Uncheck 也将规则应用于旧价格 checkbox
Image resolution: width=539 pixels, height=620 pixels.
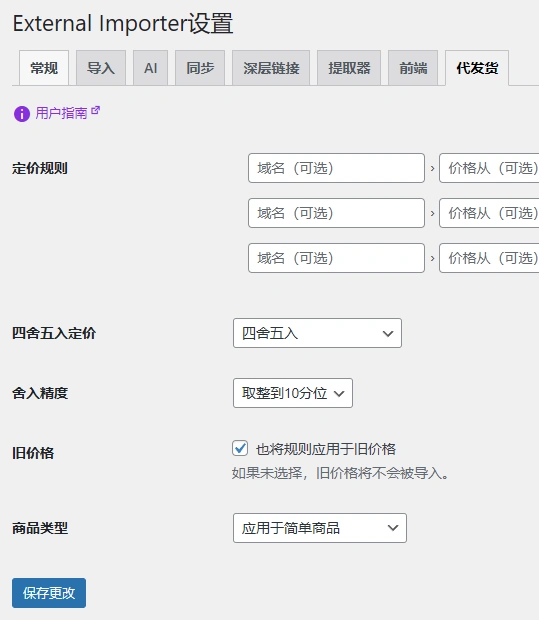pyautogui.click(x=240, y=448)
